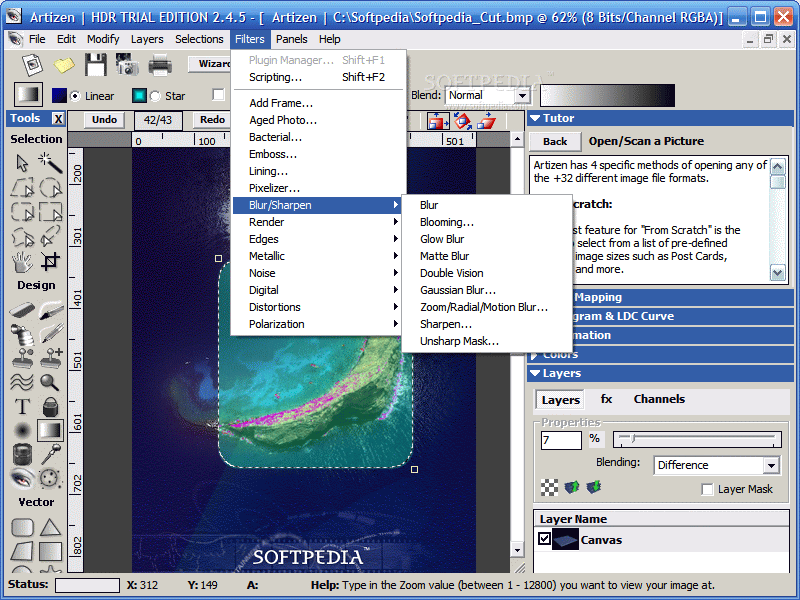Click the Wizard button
Image resolution: width=800 pixels, height=600 pixels.
click(x=210, y=64)
